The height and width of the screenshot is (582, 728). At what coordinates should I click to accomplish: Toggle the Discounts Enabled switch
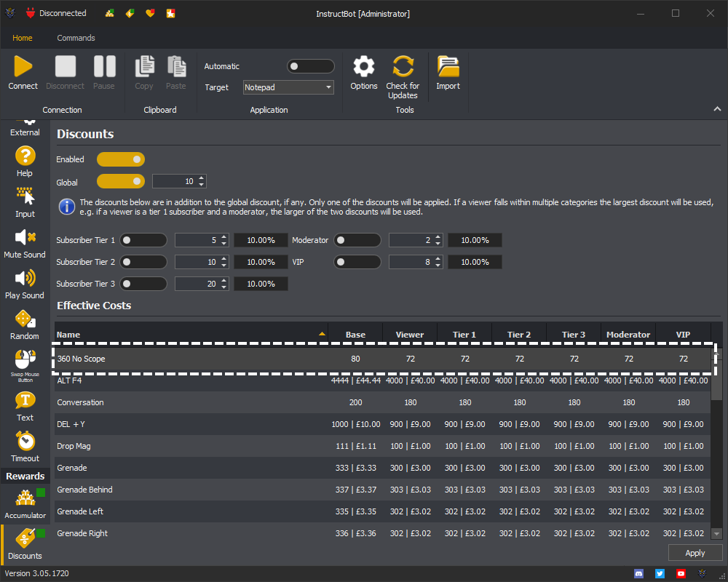(x=121, y=159)
